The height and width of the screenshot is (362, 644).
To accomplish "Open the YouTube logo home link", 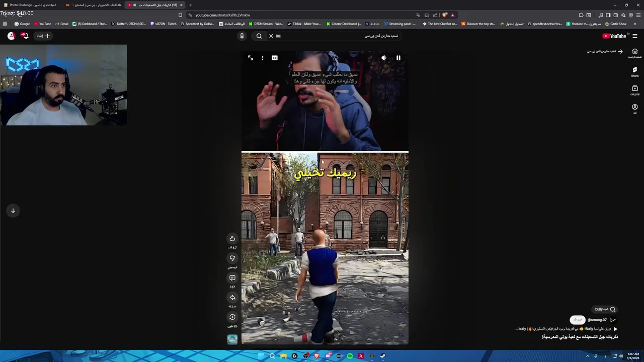I will tap(614, 36).
